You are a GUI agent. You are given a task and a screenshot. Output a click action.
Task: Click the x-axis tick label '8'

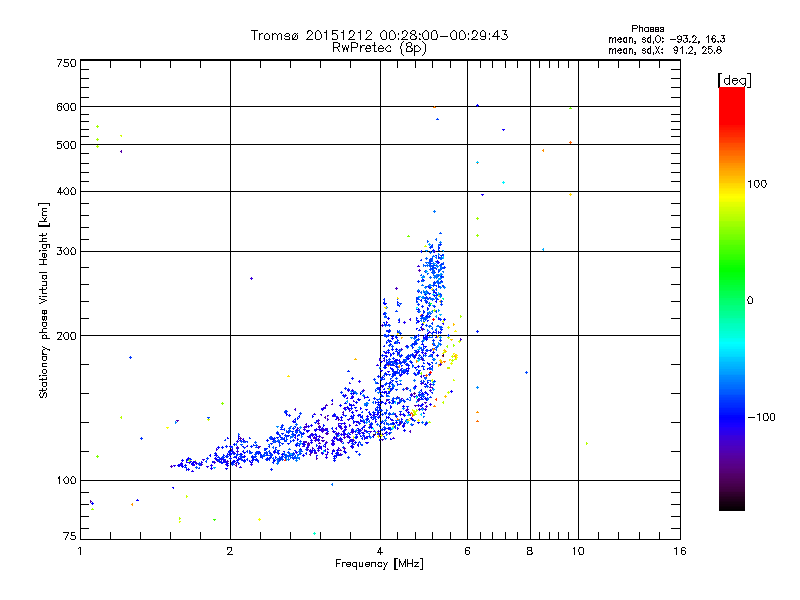click(530, 551)
